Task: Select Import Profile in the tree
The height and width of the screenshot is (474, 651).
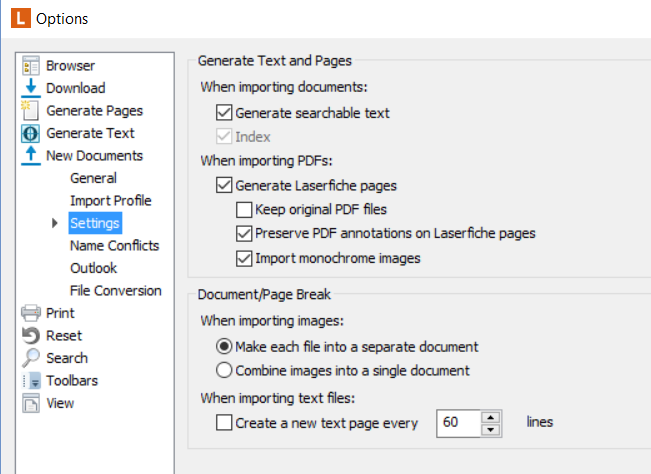Action: [x=110, y=200]
